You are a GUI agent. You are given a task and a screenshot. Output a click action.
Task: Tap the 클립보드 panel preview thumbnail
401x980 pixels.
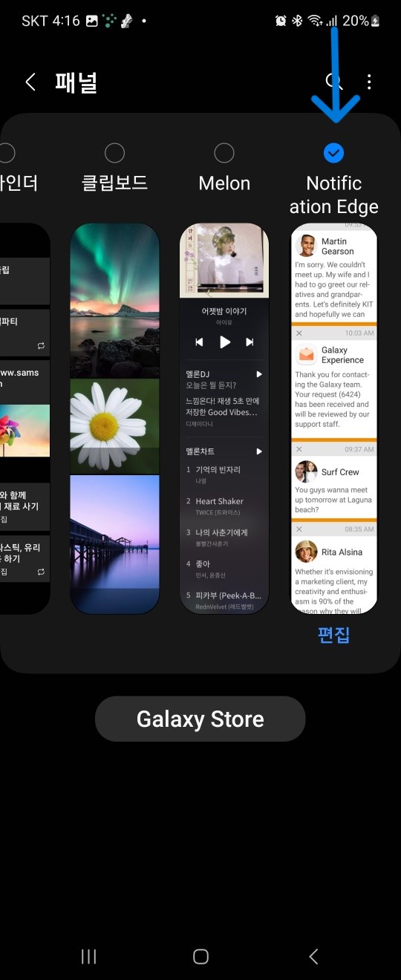pyautogui.click(x=114, y=419)
